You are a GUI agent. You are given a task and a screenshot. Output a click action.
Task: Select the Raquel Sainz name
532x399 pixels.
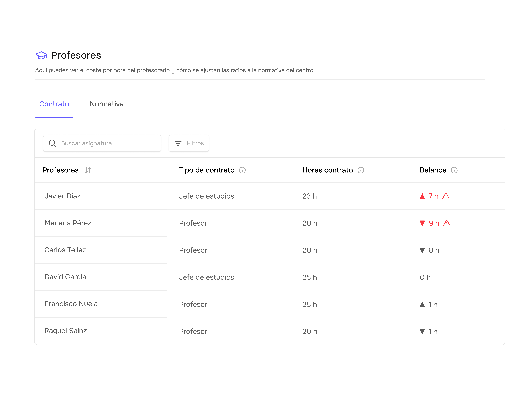point(66,331)
